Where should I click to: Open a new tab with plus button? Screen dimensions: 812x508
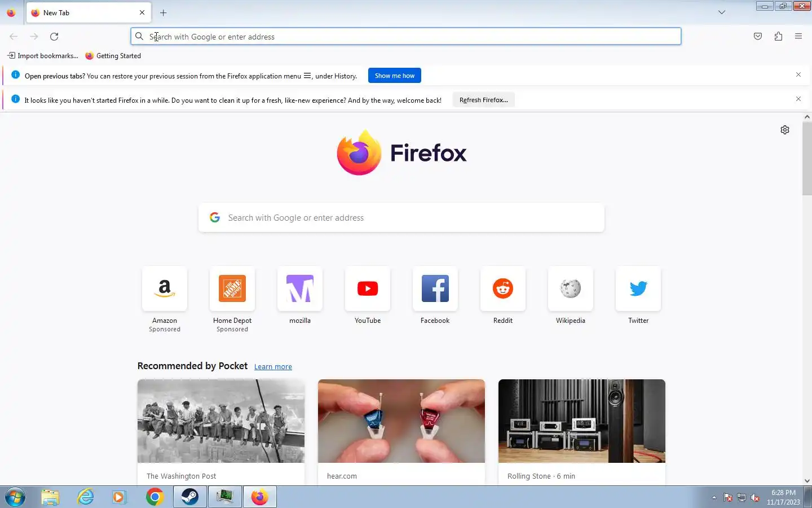click(x=163, y=12)
